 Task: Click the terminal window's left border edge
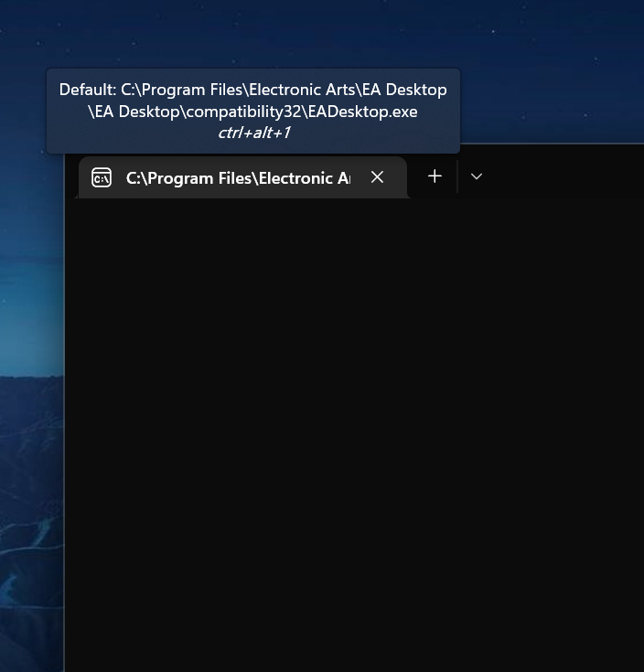[65, 411]
